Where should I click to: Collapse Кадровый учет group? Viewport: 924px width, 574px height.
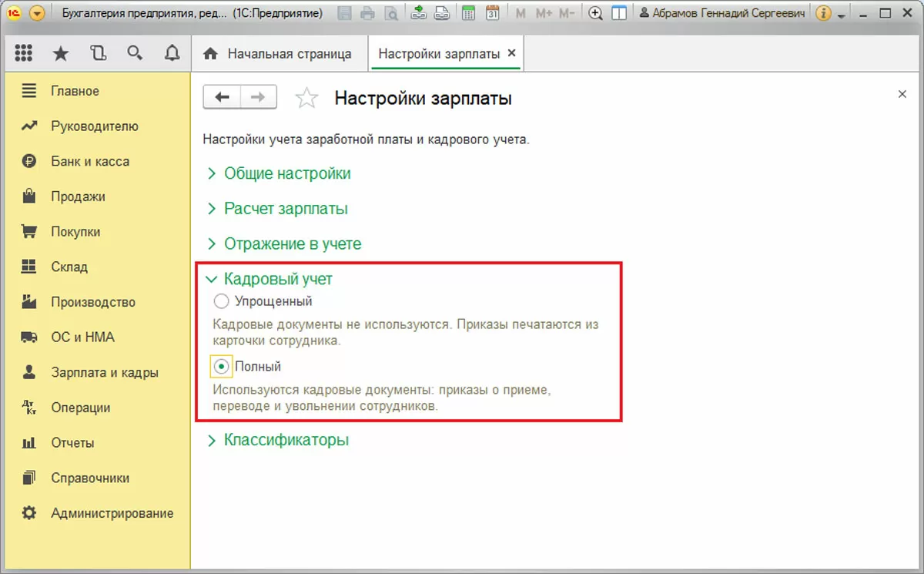pos(269,279)
